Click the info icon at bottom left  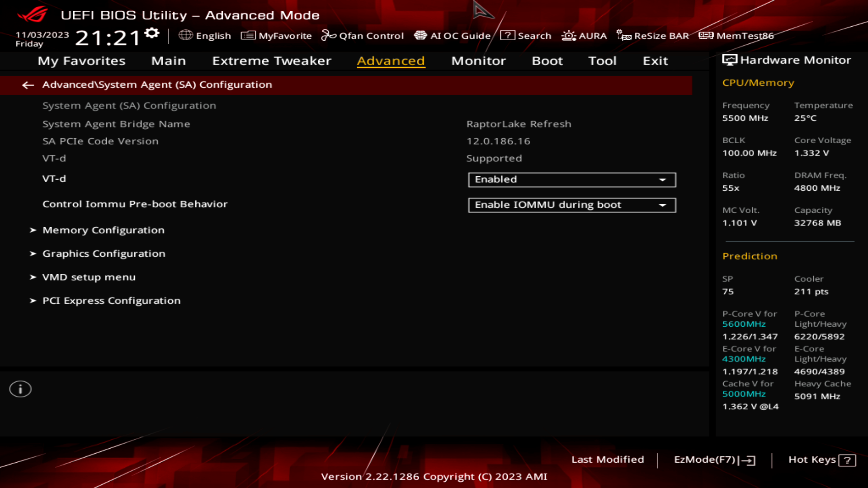(x=20, y=389)
